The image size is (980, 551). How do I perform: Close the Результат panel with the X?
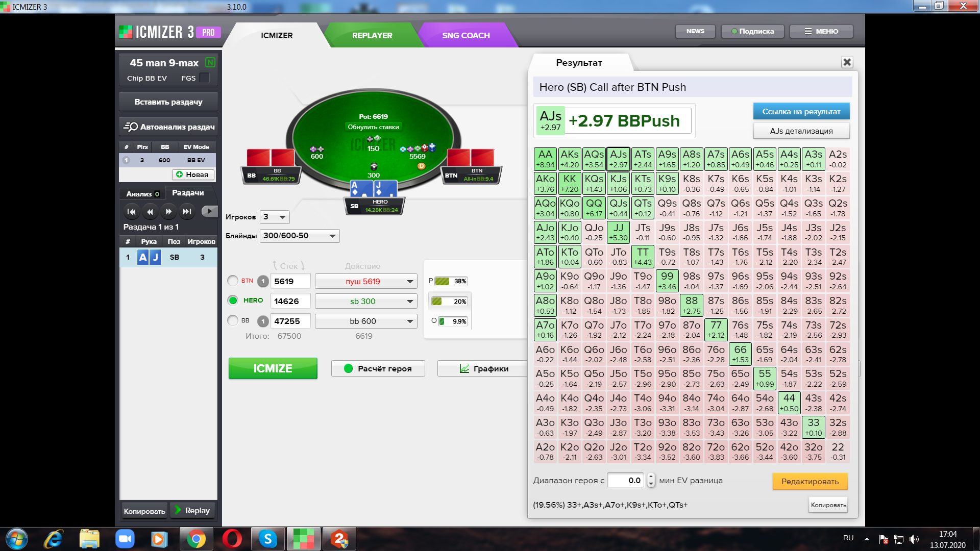pyautogui.click(x=847, y=62)
